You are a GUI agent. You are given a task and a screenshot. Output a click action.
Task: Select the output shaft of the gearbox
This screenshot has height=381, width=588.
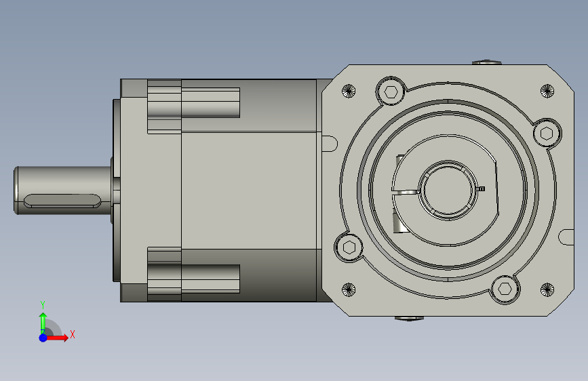pos(62,190)
